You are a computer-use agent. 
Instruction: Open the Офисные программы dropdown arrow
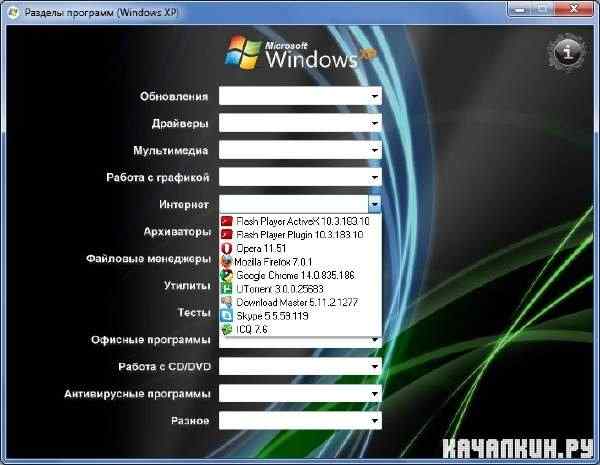click(375, 340)
